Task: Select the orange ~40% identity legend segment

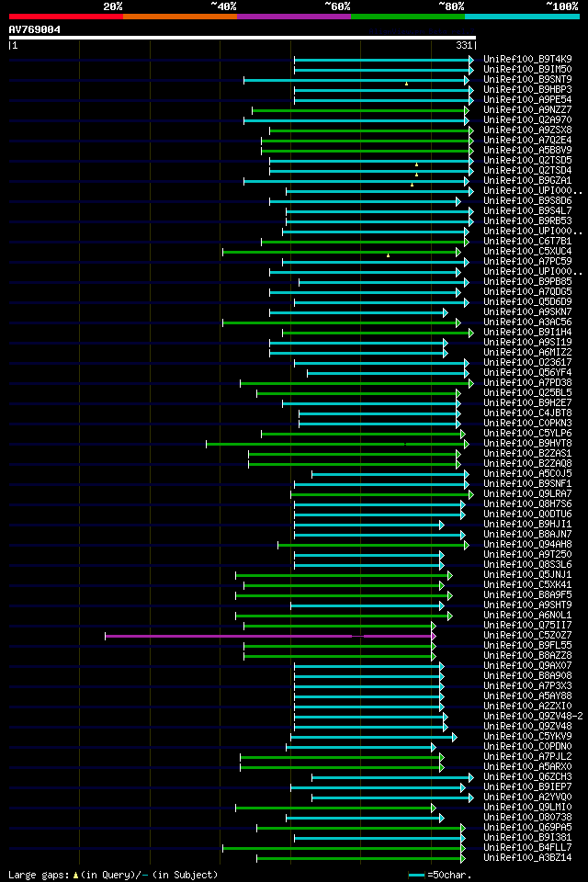Action: [x=180, y=17]
